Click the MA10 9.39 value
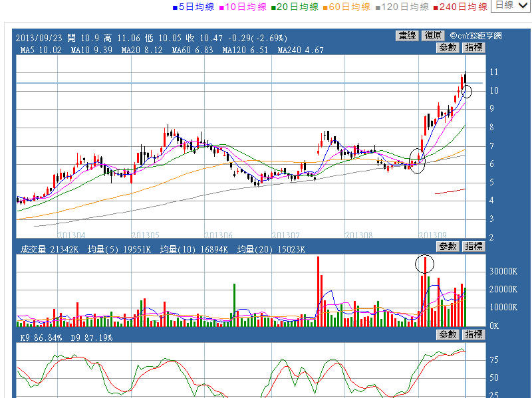 point(92,50)
